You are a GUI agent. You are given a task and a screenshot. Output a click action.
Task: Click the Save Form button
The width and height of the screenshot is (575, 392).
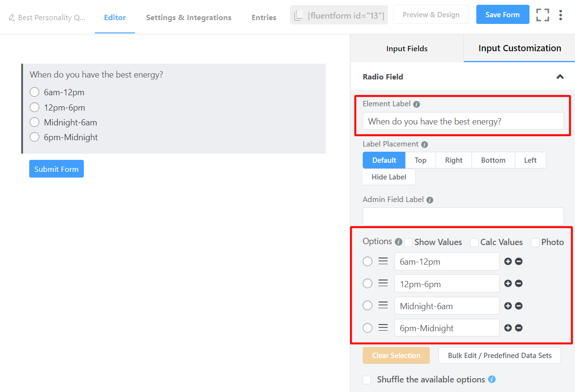503,14
